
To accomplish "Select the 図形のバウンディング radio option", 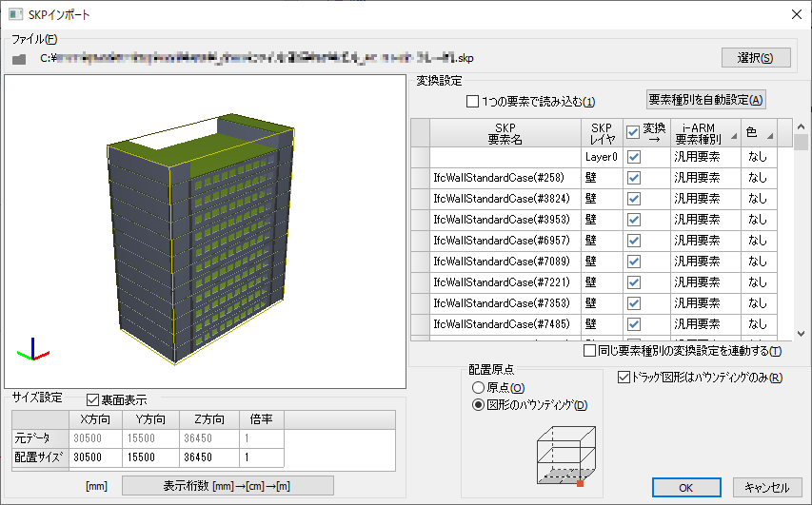I will (x=478, y=405).
